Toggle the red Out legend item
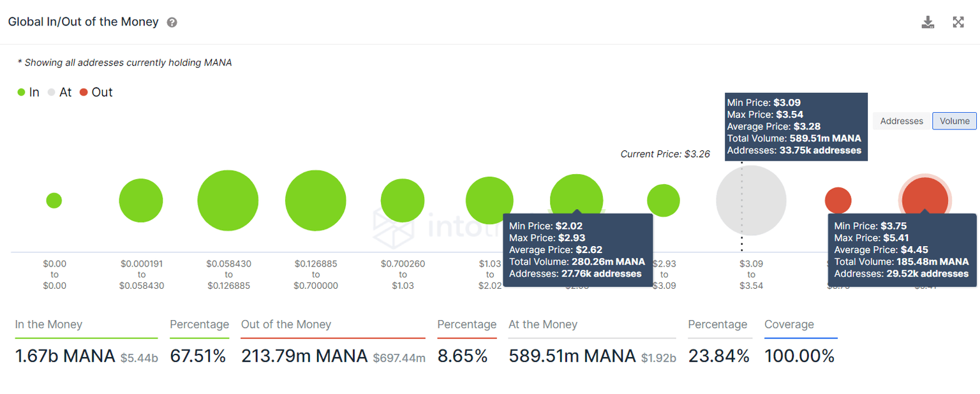Image resolution: width=980 pixels, height=394 pixels. pyautogui.click(x=96, y=92)
